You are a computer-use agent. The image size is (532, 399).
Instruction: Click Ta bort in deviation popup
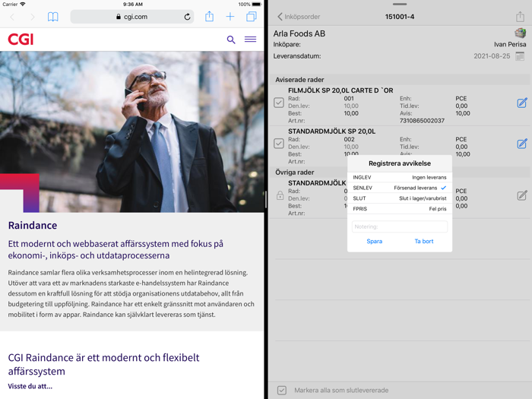pyautogui.click(x=424, y=241)
